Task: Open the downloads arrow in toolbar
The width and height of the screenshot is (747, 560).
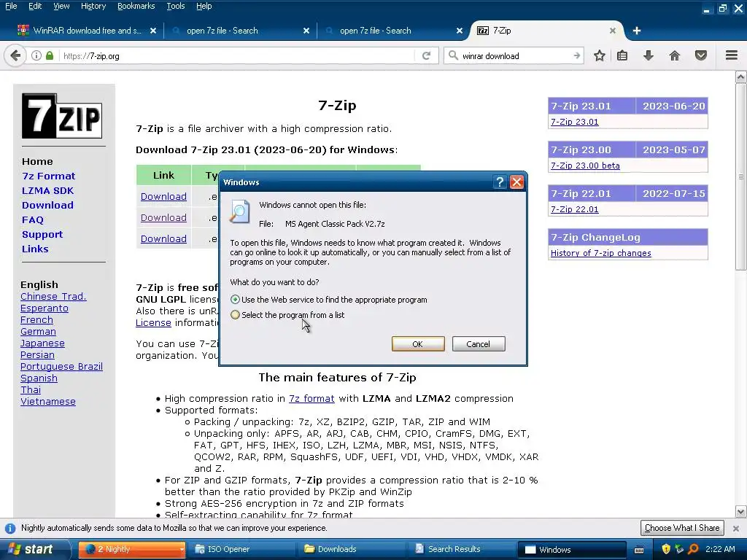Action: point(648,55)
